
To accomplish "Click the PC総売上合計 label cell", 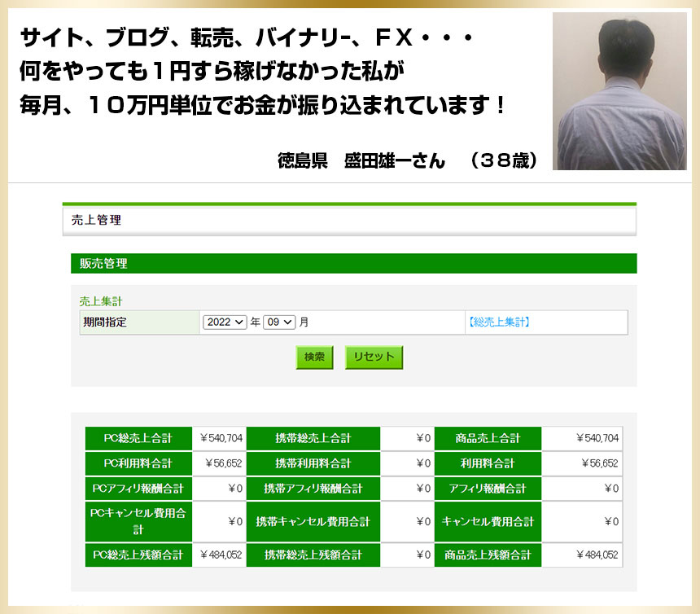I will pos(138,438).
